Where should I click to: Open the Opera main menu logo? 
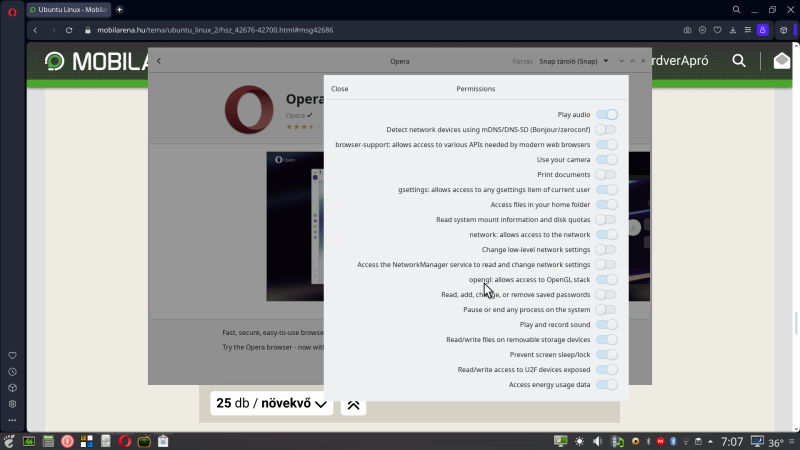pyautogui.click(x=12, y=12)
